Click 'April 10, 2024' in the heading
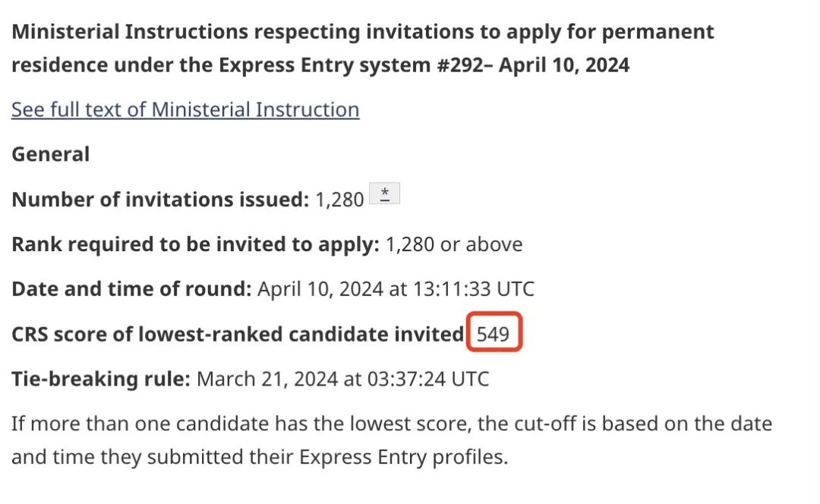The height and width of the screenshot is (504, 820). (x=565, y=65)
